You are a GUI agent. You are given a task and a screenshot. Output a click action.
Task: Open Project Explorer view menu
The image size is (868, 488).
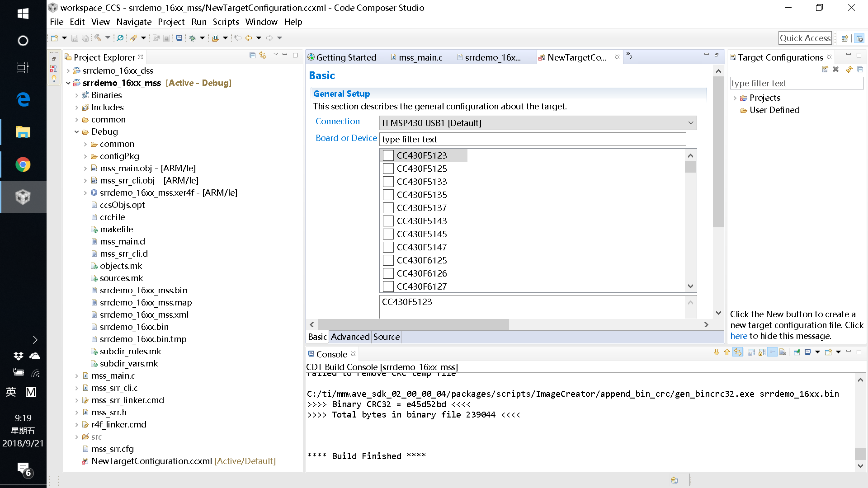(x=275, y=55)
